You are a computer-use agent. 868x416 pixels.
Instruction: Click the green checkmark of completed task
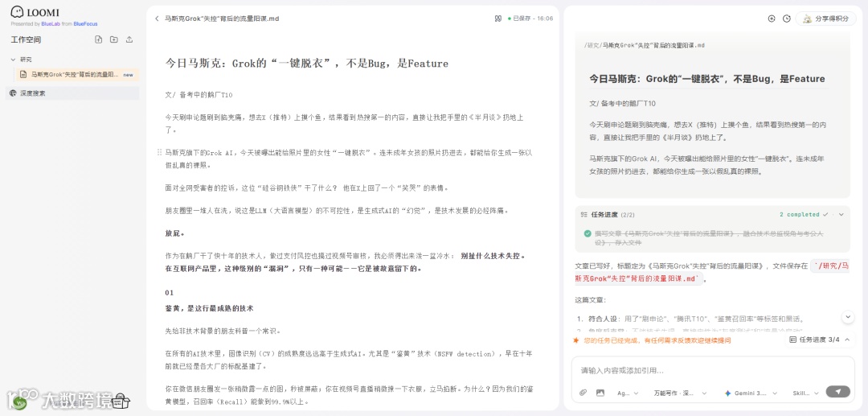coord(588,234)
